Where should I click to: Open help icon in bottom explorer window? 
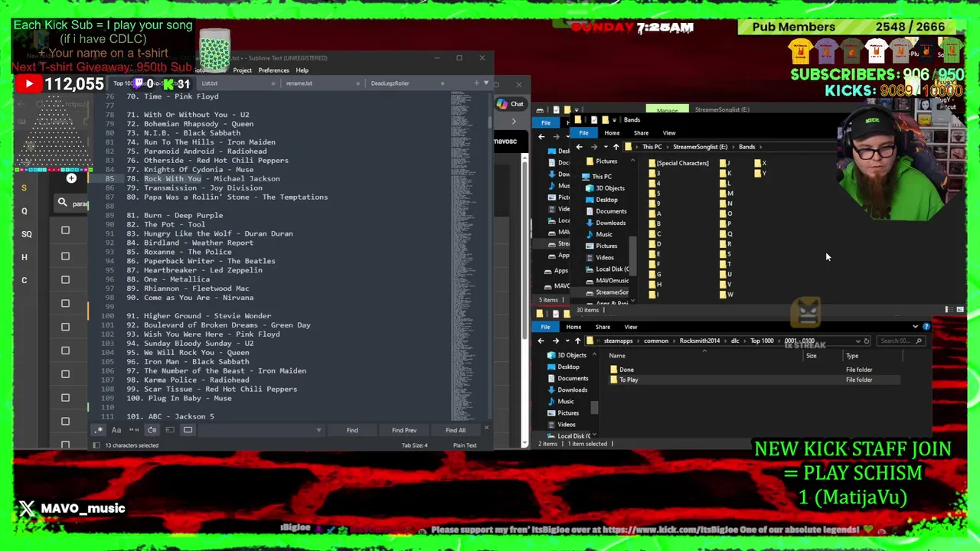(926, 327)
